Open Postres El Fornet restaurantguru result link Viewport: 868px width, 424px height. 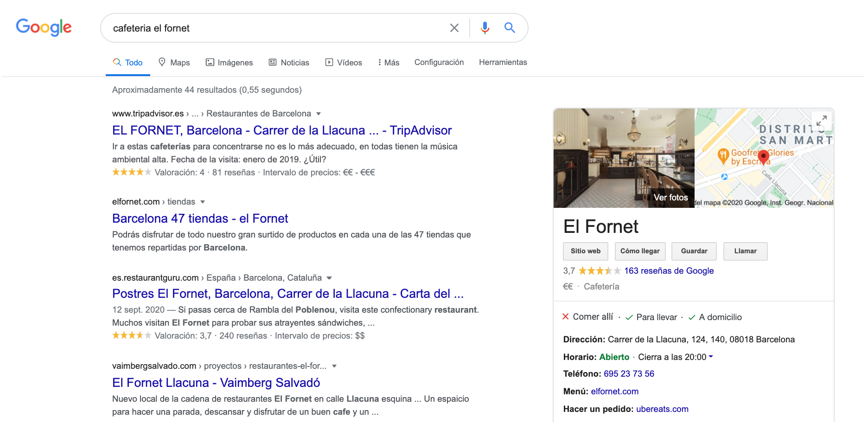coord(288,294)
